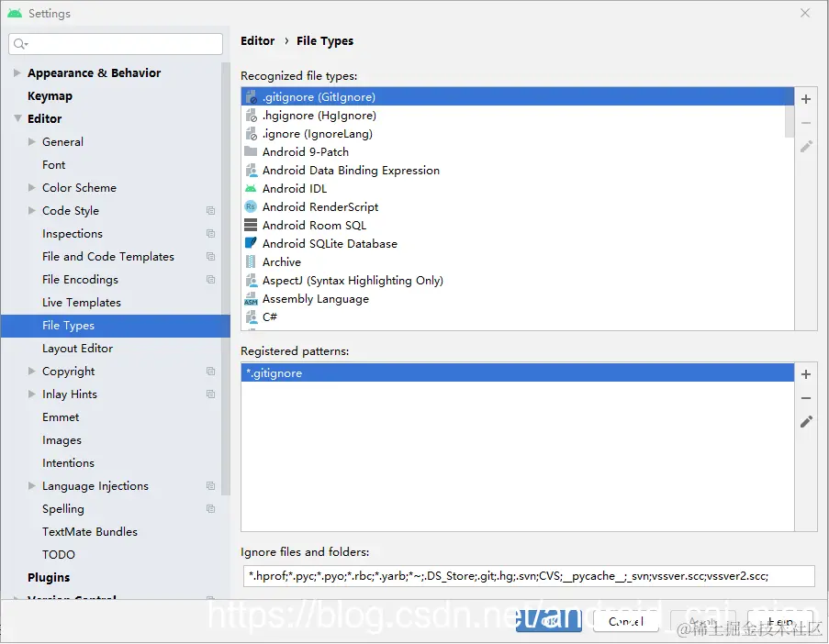Open the Layout Editor page
The height and width of the screenshot is (644, 829).
click(77, 349)
